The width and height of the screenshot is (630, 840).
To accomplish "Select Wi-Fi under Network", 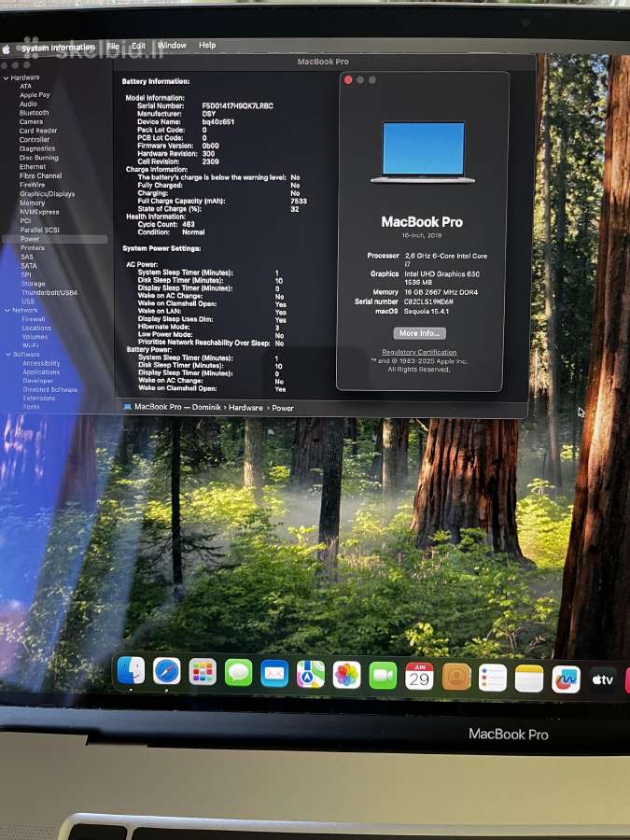I will [x=31, y=345].
